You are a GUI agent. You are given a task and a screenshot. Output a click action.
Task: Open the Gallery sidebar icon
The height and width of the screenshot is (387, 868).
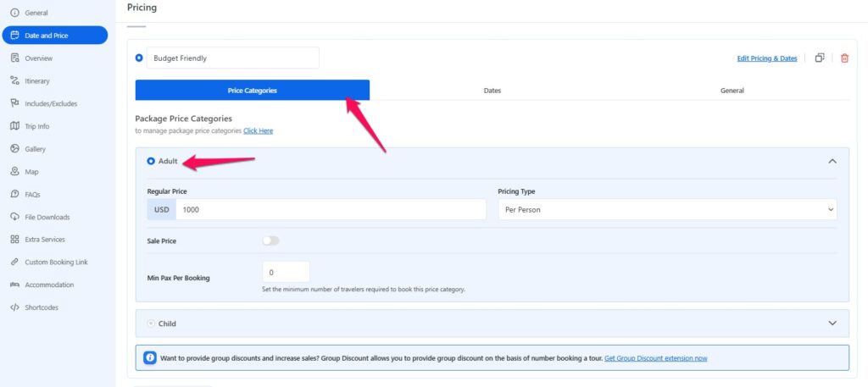(14, 149)
